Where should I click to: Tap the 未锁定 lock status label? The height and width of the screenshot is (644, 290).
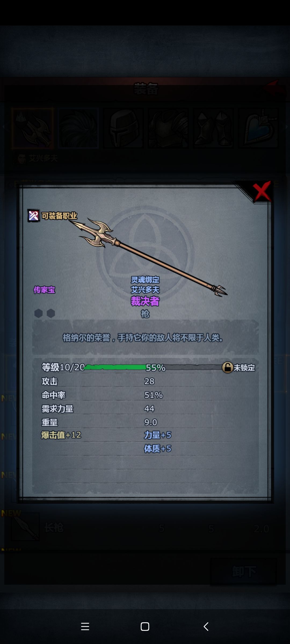[244, 368]
